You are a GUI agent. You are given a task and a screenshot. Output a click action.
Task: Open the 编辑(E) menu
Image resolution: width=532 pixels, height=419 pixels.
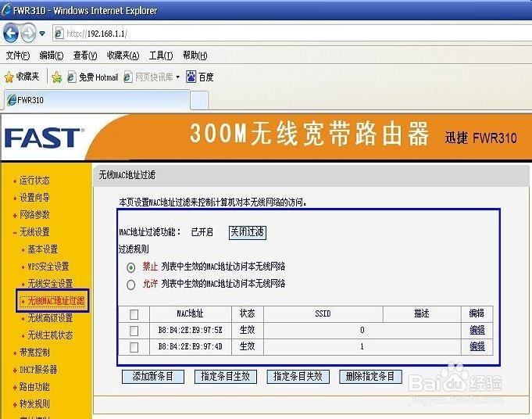(x=52, y=56)
